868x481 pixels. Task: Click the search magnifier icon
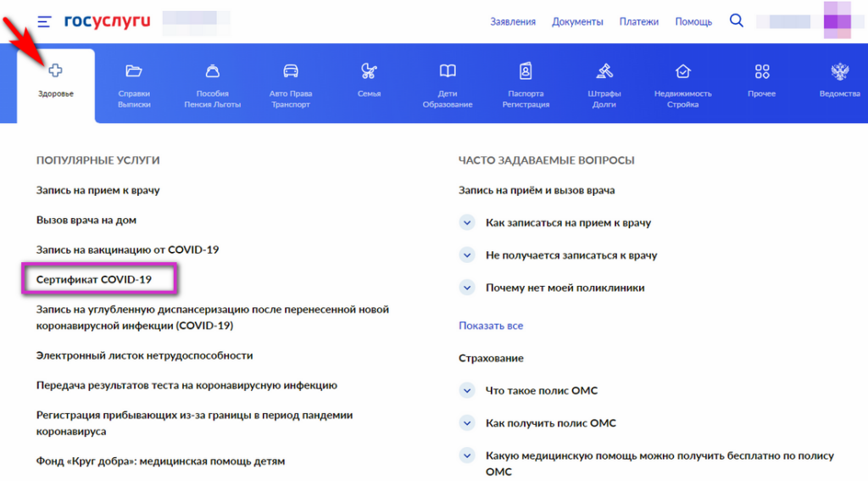click(x=736, y=21)
